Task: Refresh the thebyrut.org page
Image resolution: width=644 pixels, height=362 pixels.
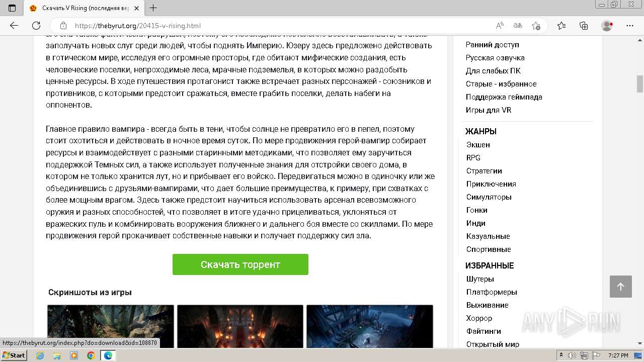Action: [36, 26]
